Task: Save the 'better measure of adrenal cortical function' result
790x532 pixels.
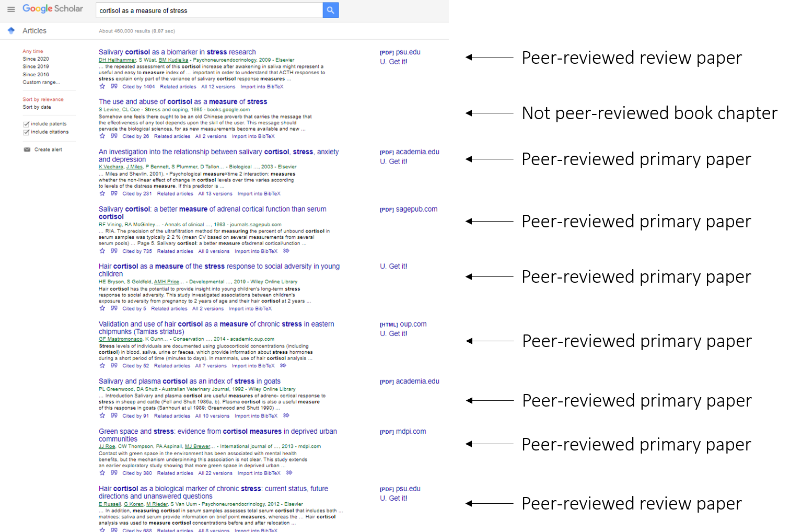Action: [102, 251]
